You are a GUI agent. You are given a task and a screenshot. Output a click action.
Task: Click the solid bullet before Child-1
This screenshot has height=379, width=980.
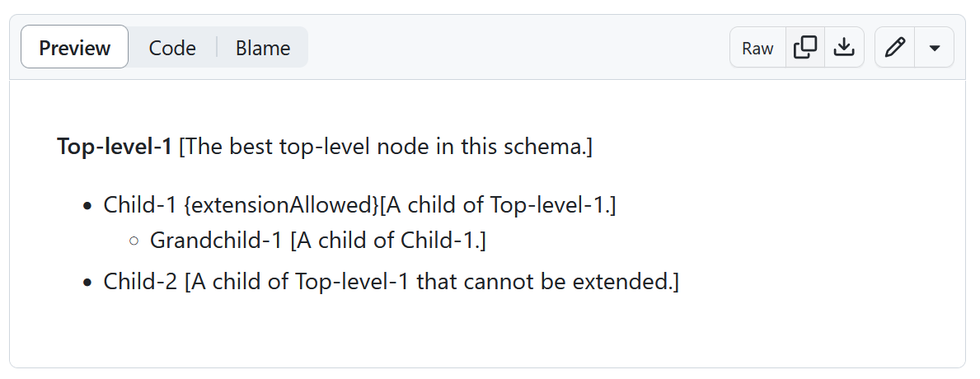click(87, 206)
